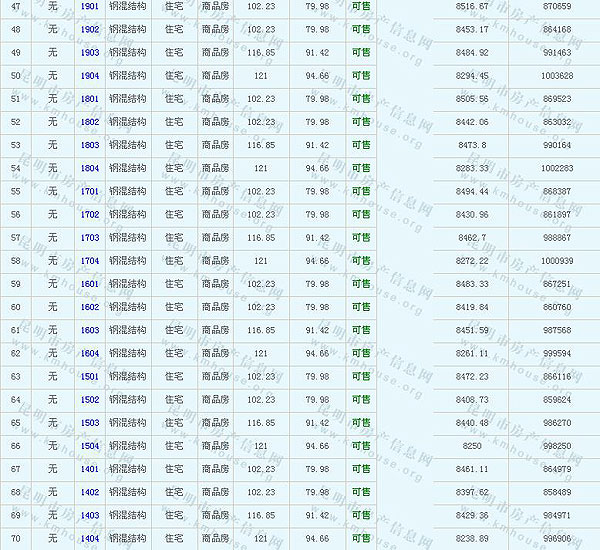Click the 1503 room number

coord(90,422)
